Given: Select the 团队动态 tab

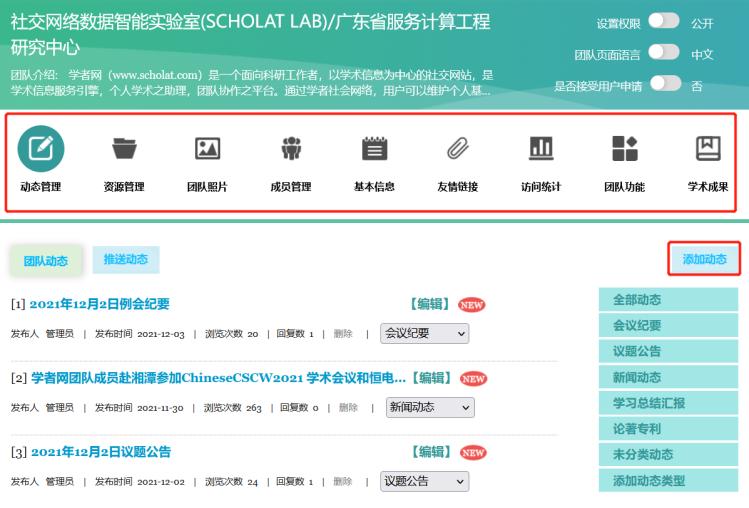Looking at the screenshot, I should (46, 261).
